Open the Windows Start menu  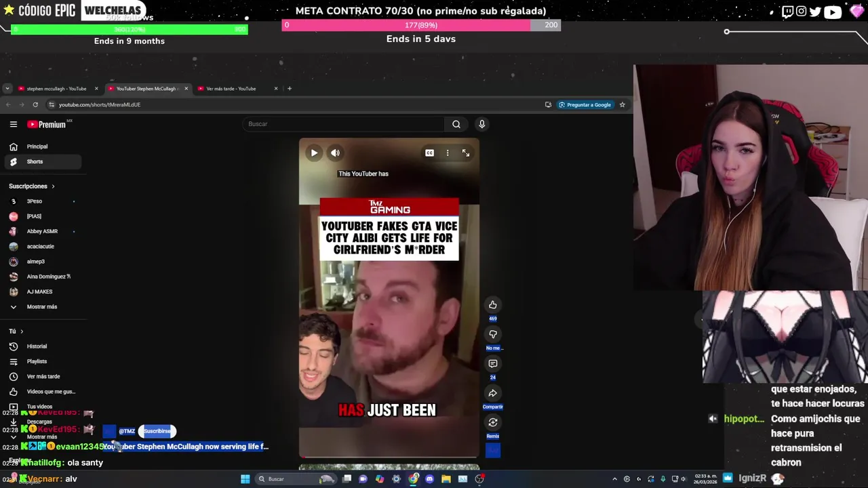point(245,479)
